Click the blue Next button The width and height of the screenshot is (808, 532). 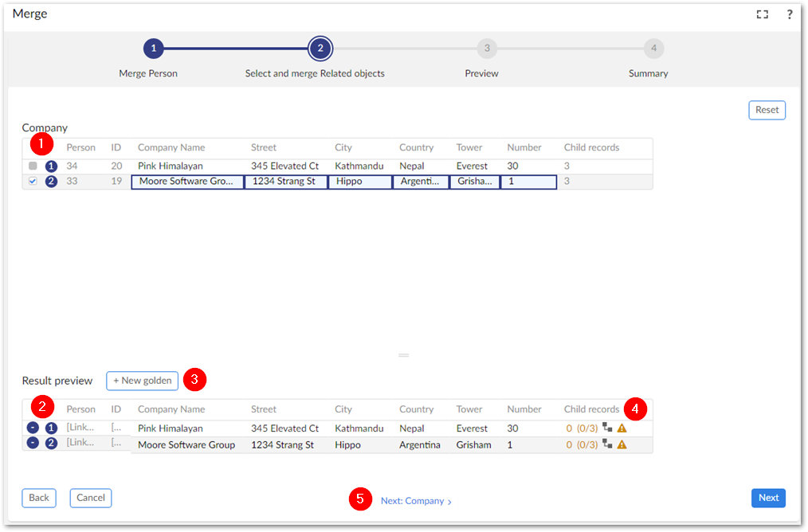(x=768, y=498)
